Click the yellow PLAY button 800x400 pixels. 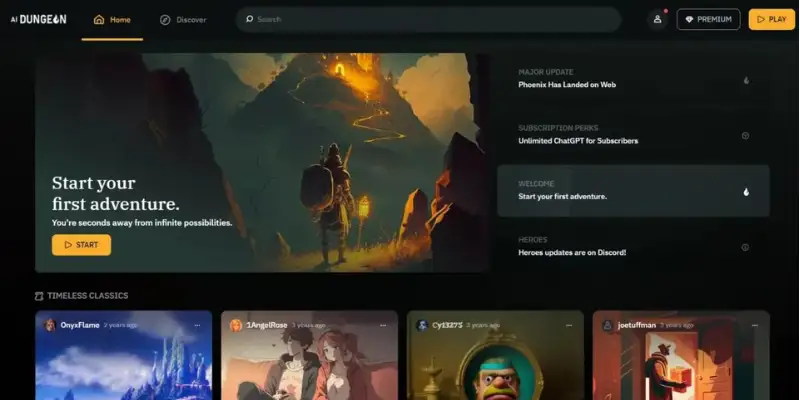click(x=771, y=19)
